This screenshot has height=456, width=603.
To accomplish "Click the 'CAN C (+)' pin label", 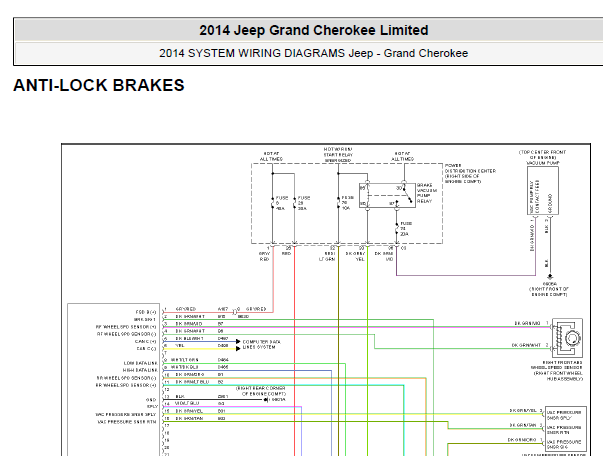I will 145,341.
